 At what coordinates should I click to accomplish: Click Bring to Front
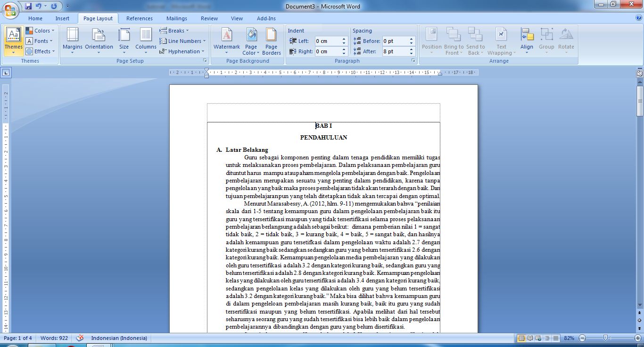[x=454, y=41]
